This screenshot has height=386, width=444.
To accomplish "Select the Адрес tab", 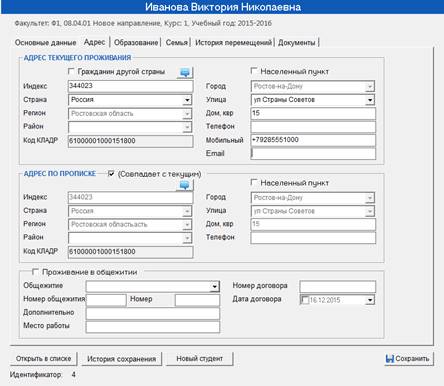I will coord(94,42).
